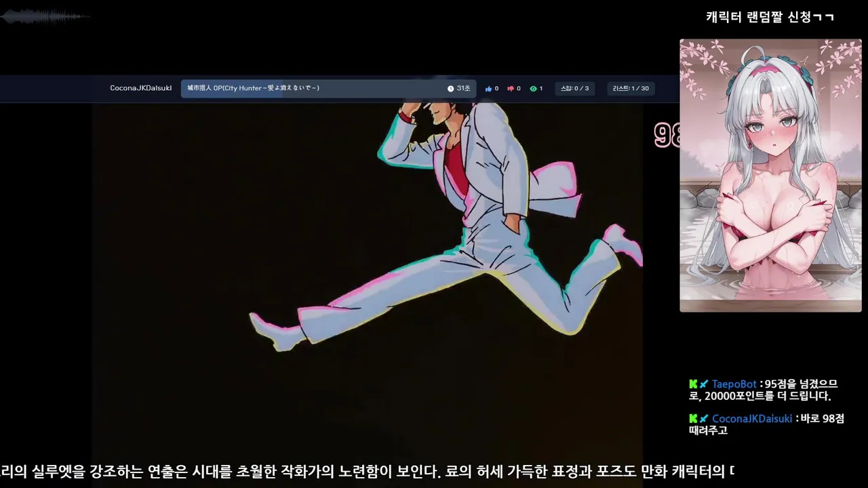
Task: Click the pink 98 score number
Action: [668, 136]
